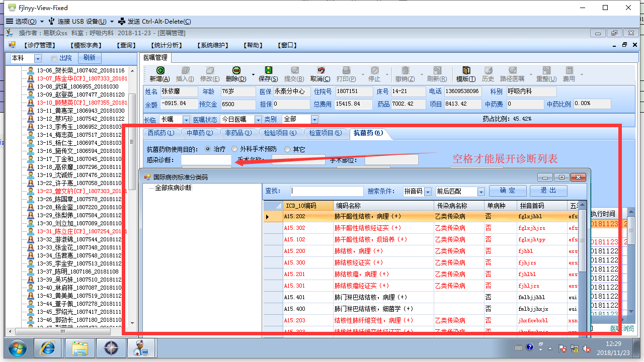Click the 确定 button in diagnosis dialog

pyautogui.click(x=508, y=191)
